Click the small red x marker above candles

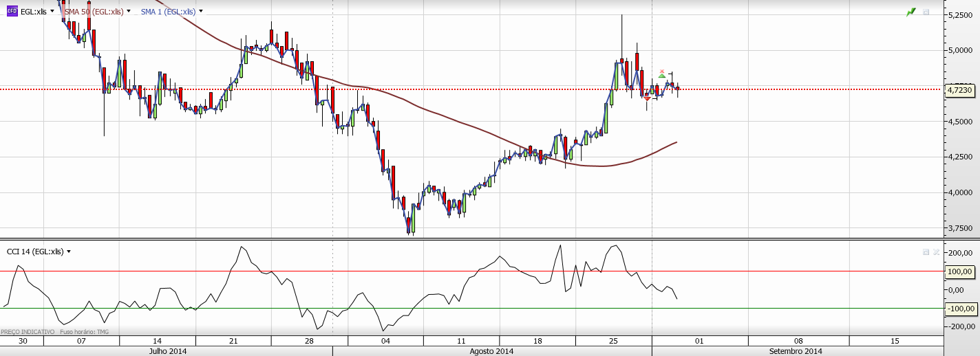click(662, 71)
